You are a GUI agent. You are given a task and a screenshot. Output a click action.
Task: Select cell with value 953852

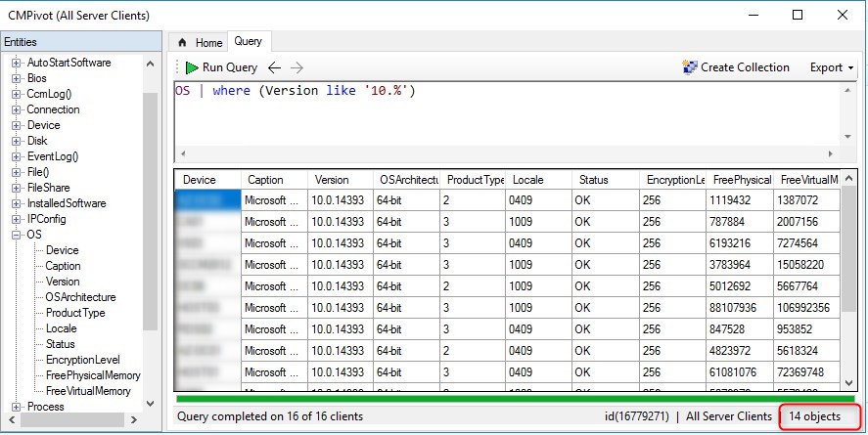click(x=807, y=329)
